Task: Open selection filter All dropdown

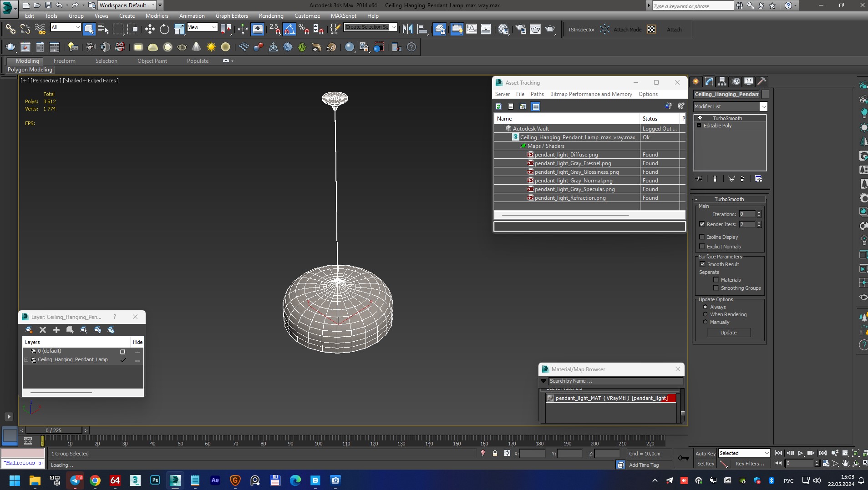Action: [66, 27]
